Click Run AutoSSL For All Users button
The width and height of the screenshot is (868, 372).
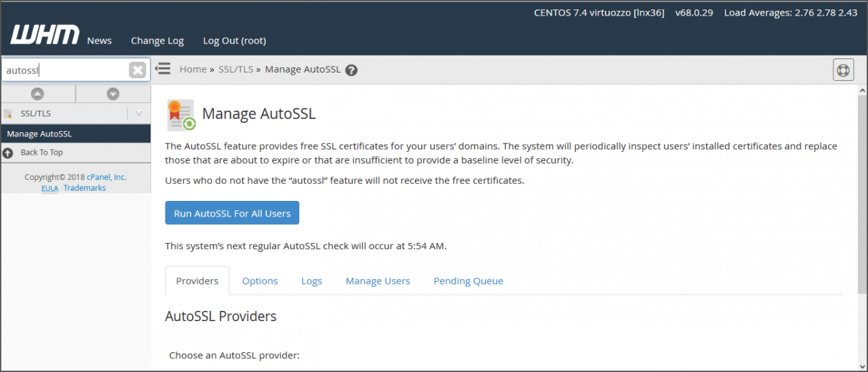point(232,213)
